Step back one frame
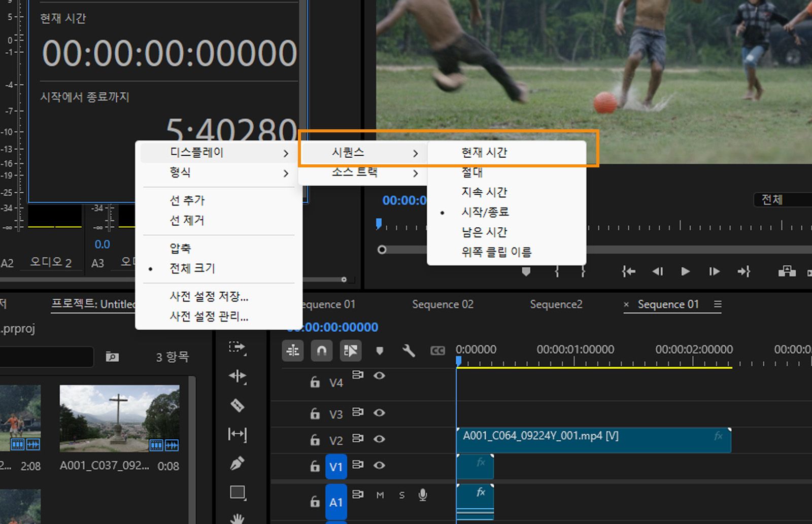 coord(658,272)
